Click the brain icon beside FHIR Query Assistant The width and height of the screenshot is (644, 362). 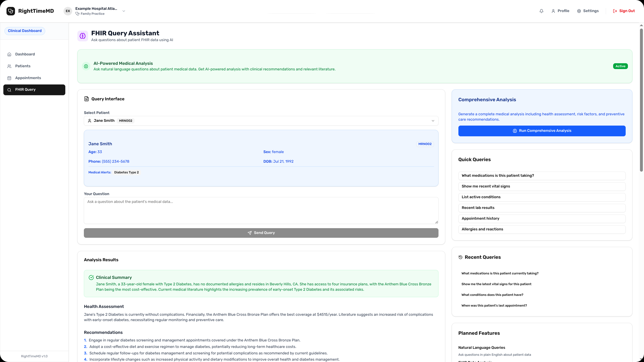point(83,36)
